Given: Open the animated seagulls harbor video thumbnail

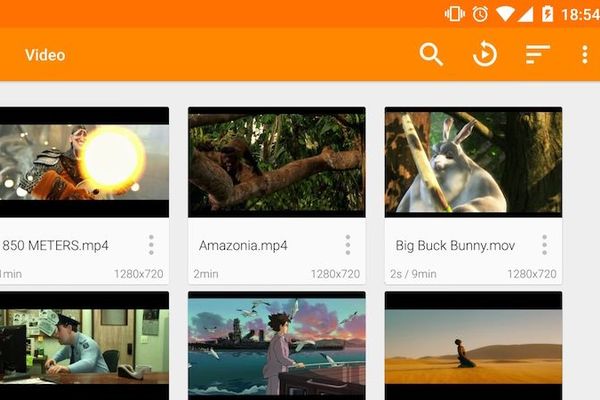Looking at the screenshot, I should click(276, 347).
